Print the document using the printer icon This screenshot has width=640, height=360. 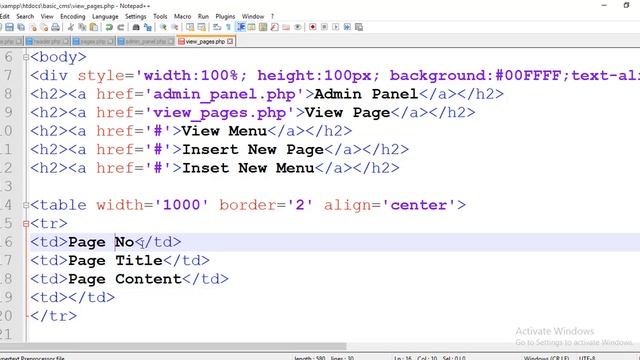(56, 27)
